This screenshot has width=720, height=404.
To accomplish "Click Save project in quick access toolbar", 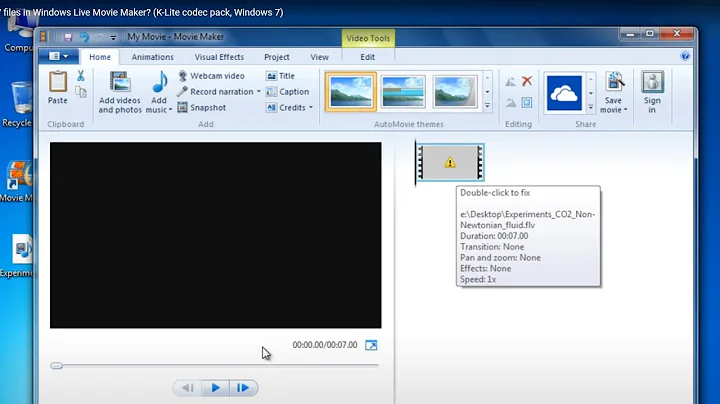I will click(68, 37).
